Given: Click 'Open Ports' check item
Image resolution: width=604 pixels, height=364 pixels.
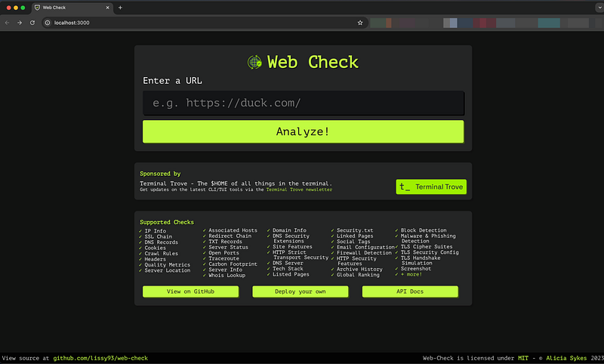Looking at the screenshot, I should [223, 253].
